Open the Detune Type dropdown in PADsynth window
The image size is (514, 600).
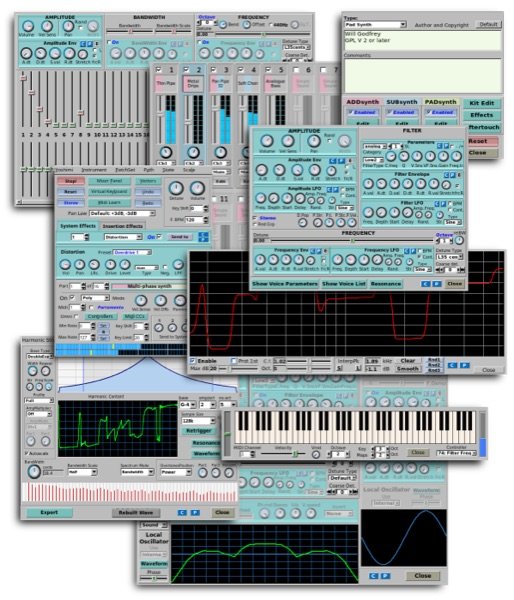click(x=296, y=47)
